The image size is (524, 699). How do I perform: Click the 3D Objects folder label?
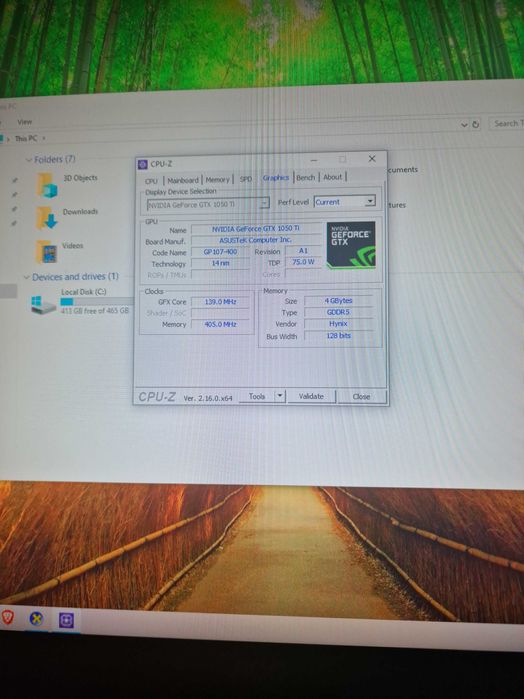(x=80, y=178)
